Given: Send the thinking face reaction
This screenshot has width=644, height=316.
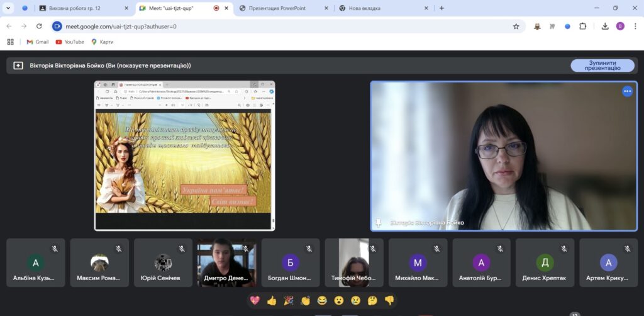Looking at the screenshot, I should (x=372, y=300).
